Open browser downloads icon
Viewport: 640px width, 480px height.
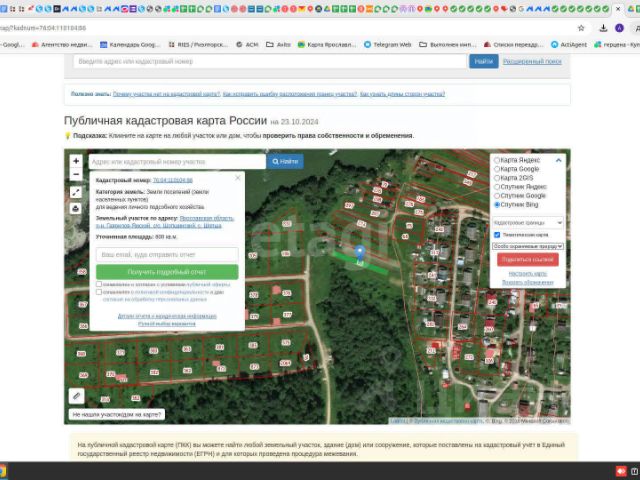603,28
